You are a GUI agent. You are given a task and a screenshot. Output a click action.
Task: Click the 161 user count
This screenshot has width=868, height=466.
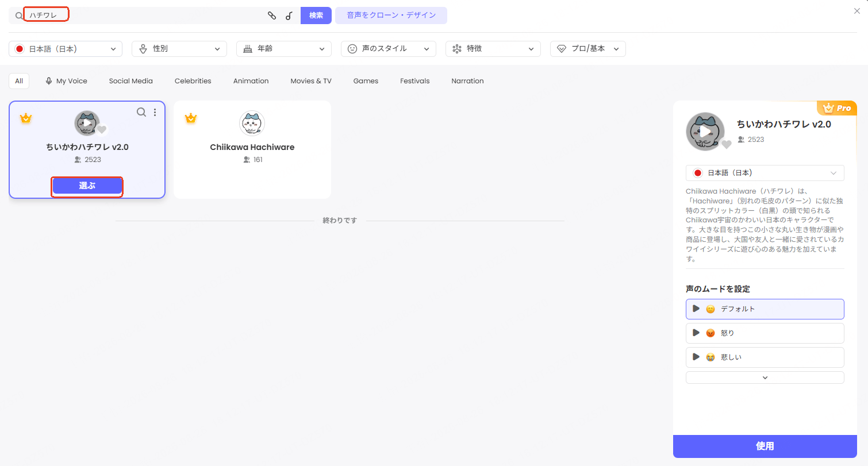point(253,160)
